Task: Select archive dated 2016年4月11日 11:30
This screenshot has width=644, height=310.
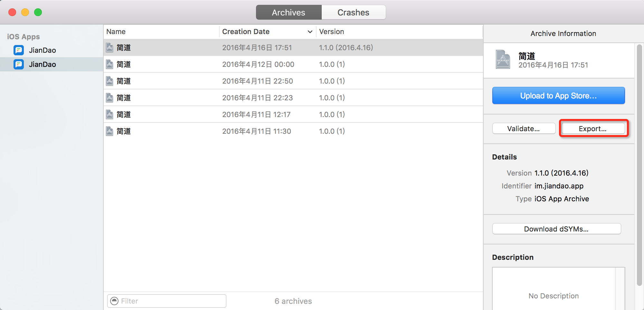Action: (x=293, y=131)
